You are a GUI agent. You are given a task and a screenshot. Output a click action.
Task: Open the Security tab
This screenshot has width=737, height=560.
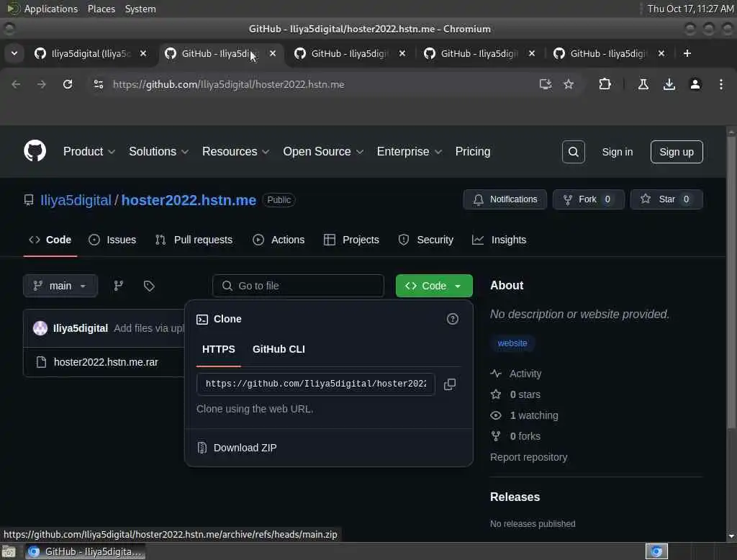click(426, 240)
